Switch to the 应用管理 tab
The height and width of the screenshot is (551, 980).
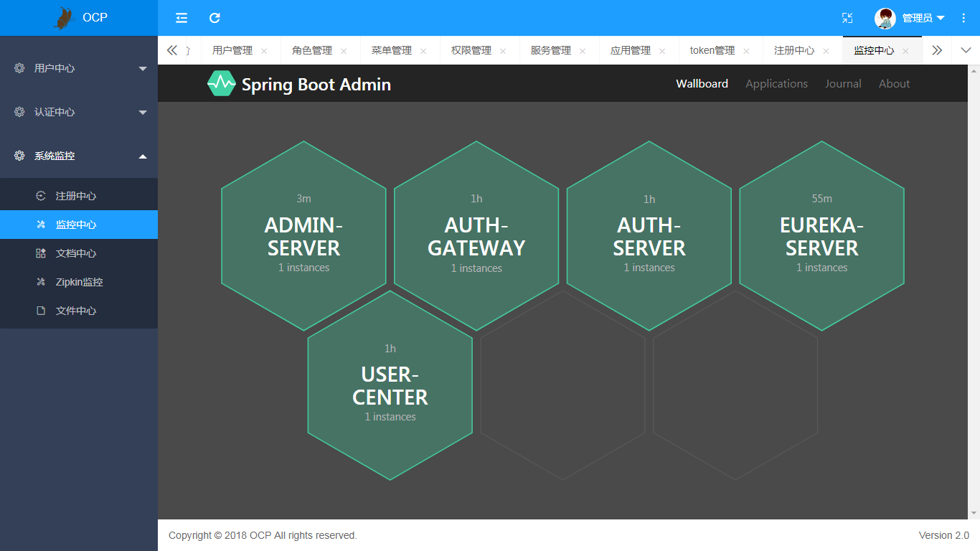[631, 51]
